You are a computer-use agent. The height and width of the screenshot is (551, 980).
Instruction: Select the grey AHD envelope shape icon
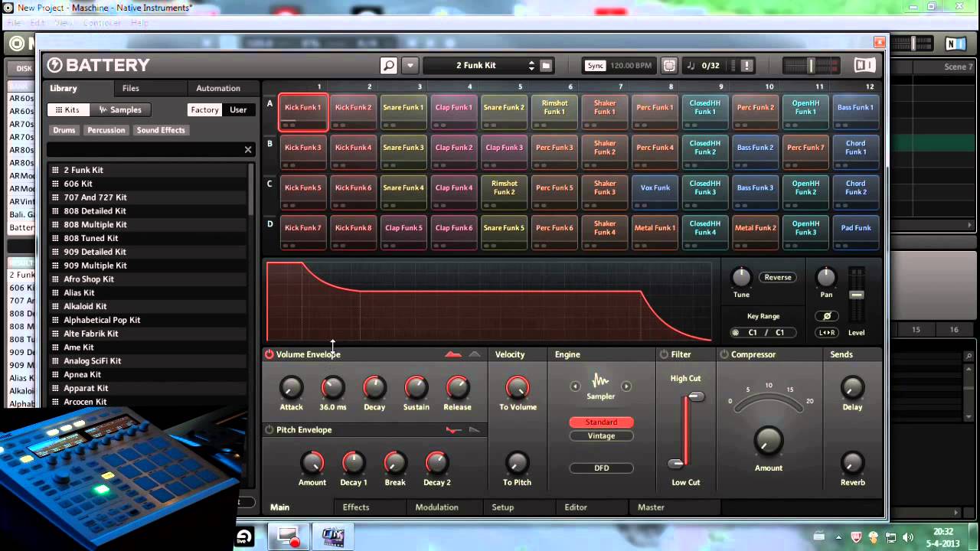[x=475, y=354]
